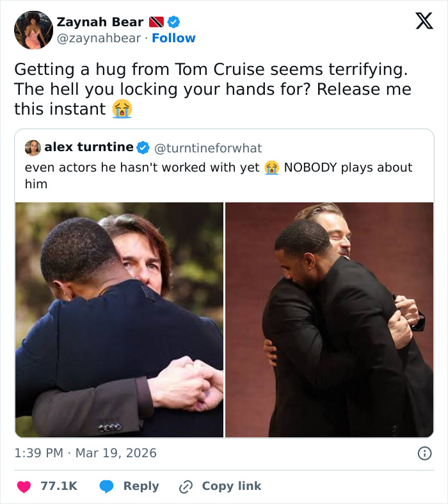The height and width of the screenshot is (504, 448).
Task: Open the left hug photo thumbnail
Action: [119, 320]
